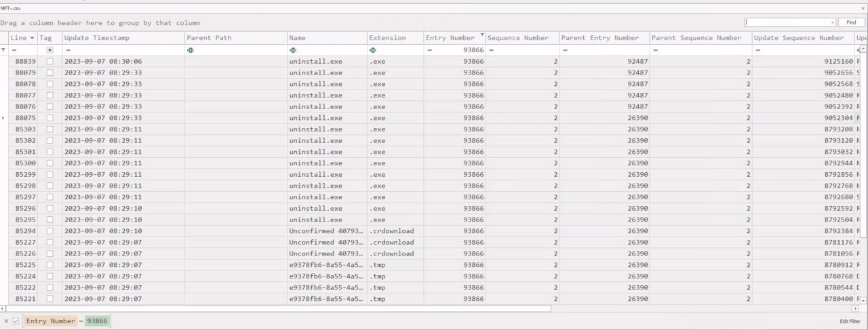This screenshot has height=330, width=868.
Task: Disable the Entry Number filter checkbox
Action: [16, 321]
